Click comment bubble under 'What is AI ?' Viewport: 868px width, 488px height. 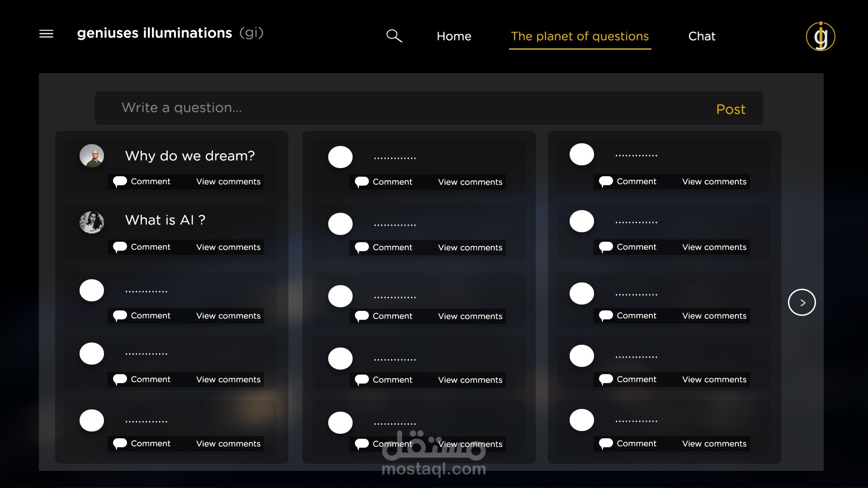pos(120,247)
